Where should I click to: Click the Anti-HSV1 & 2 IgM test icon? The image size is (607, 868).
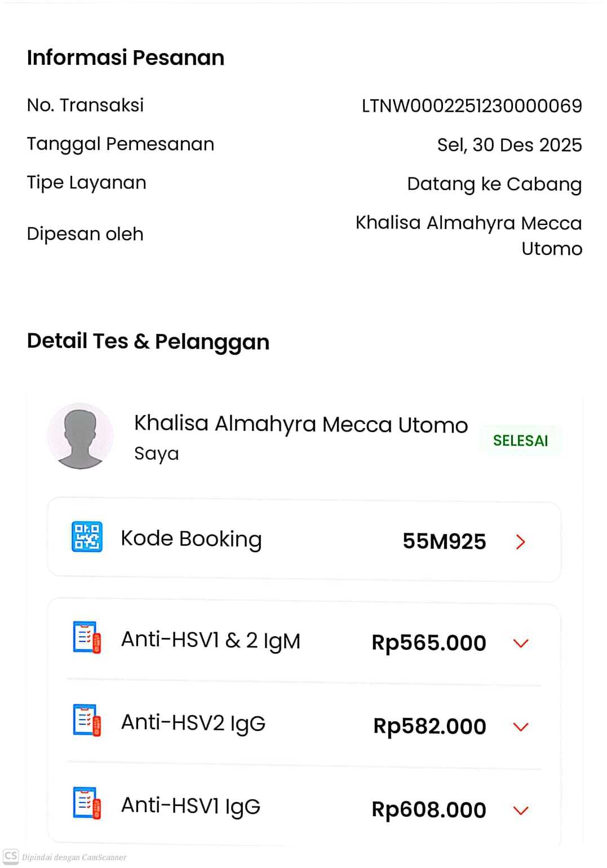pyautogui.click(x=87, y=637)
